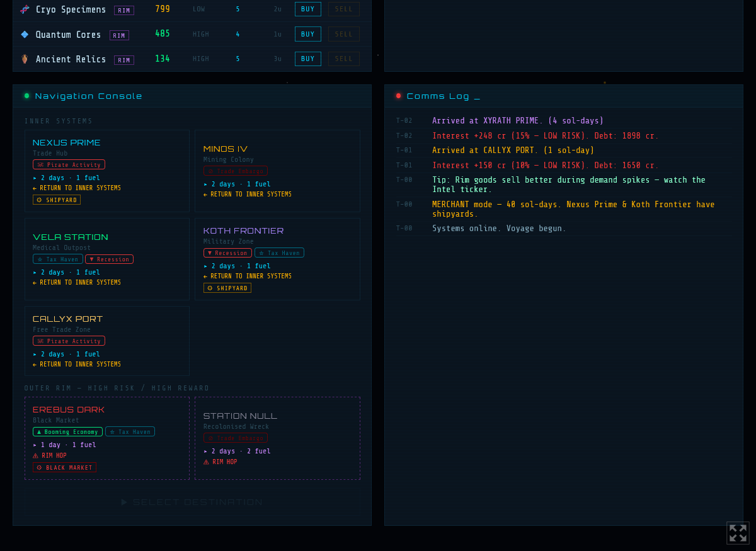This screenshot has width=756, height=551.
Task: Click Minos IV's 'Return to Inner Systems' link
Action: pos(248,195)
